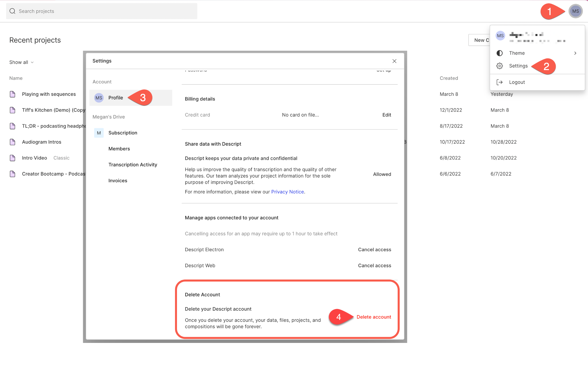
Task: Click modified date 10/28/2022
Action: click(504, 142)
